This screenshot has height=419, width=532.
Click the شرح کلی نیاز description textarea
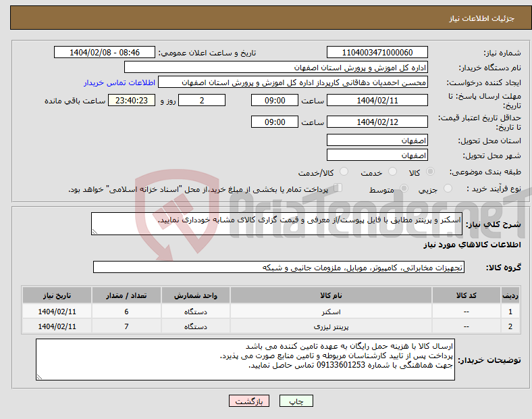[x=277, y=224]
